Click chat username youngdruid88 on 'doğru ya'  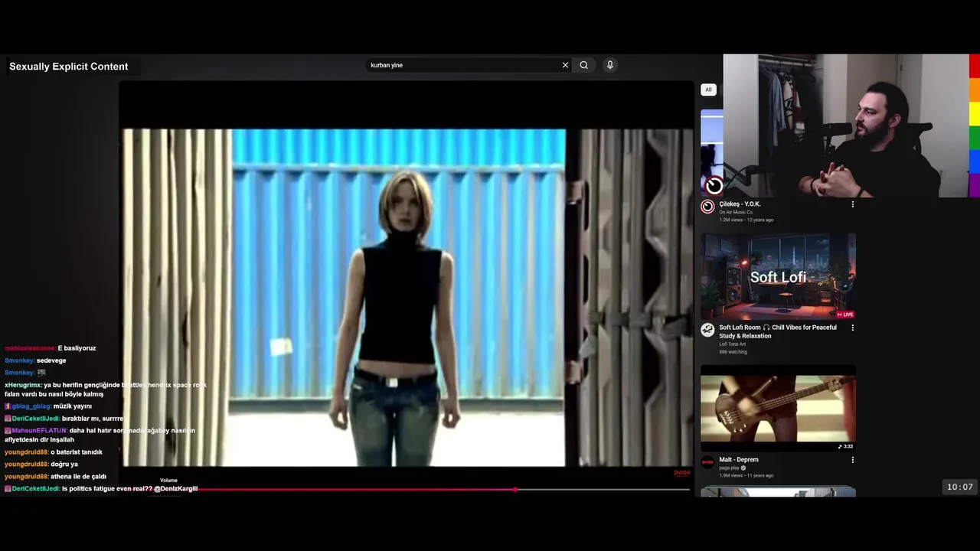27,465
